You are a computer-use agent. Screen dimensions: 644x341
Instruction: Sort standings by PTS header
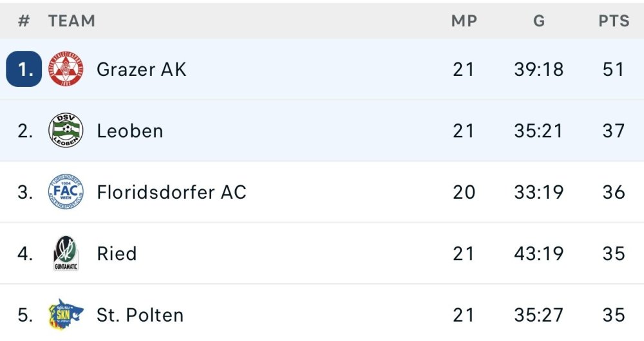pos(614,21)
